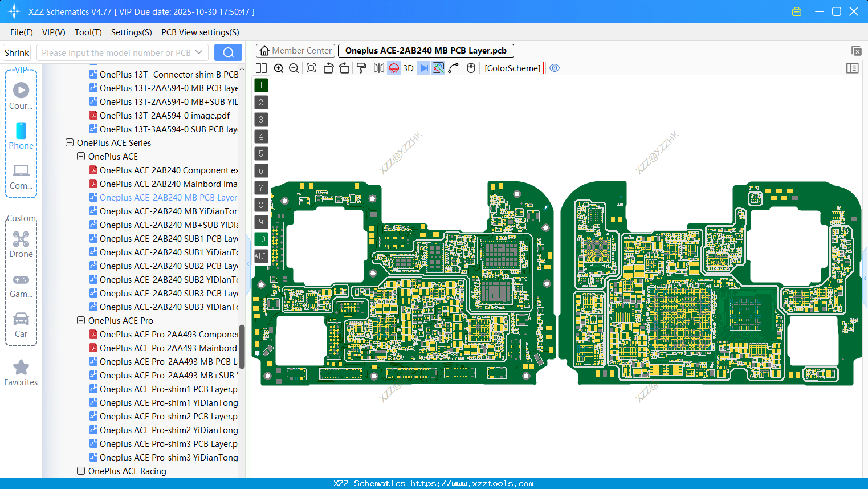Switch to 3D view mode
868x489 pixels.
tap(407, 68)
